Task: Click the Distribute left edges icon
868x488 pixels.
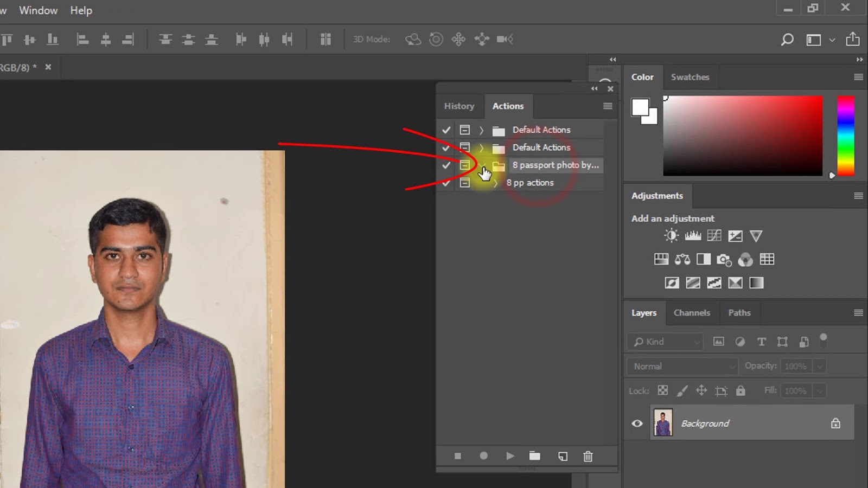Action: [x=241, y=39]
